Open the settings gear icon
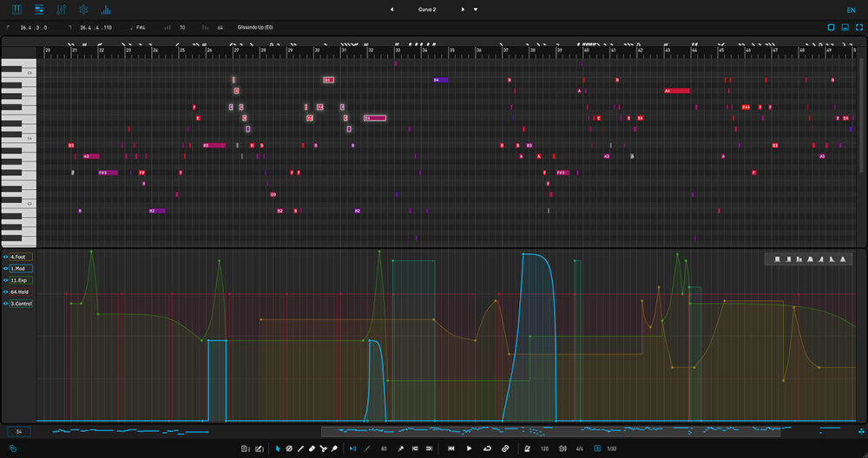 [83, 10]
